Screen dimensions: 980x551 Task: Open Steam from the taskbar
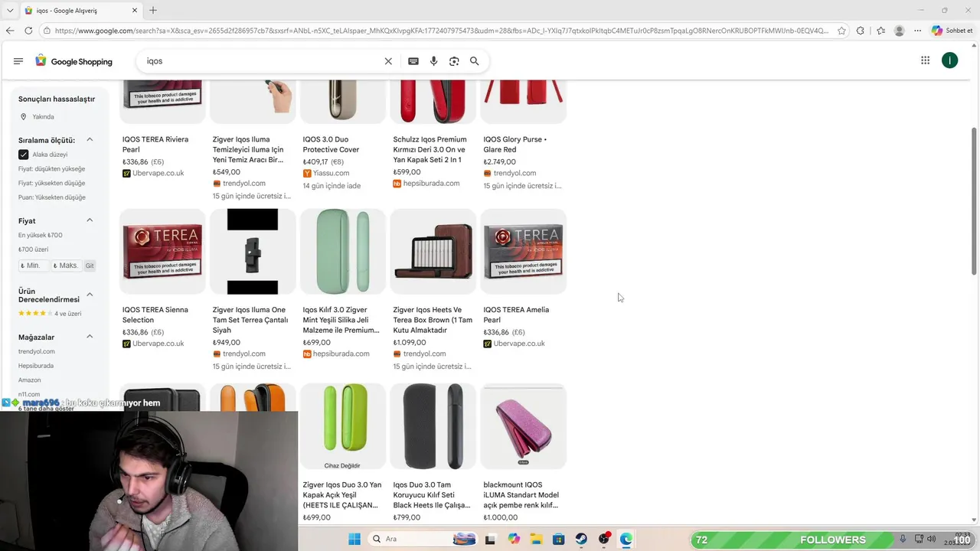tap(581, 539)
